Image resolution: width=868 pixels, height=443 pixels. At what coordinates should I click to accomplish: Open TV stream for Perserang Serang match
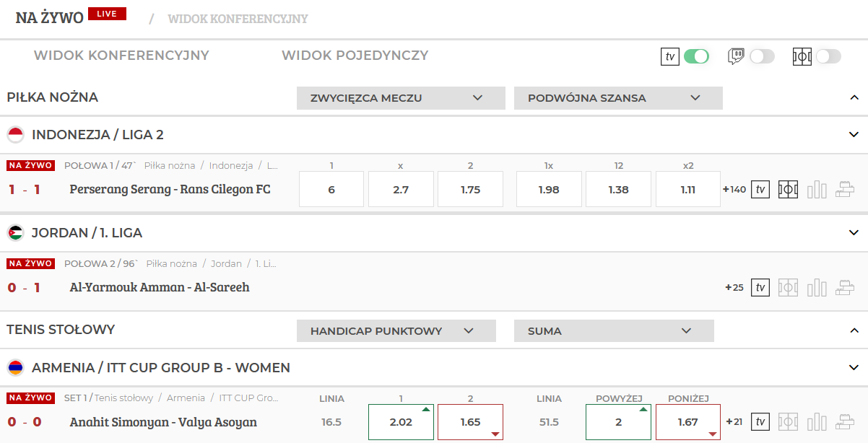coord(760,190)
